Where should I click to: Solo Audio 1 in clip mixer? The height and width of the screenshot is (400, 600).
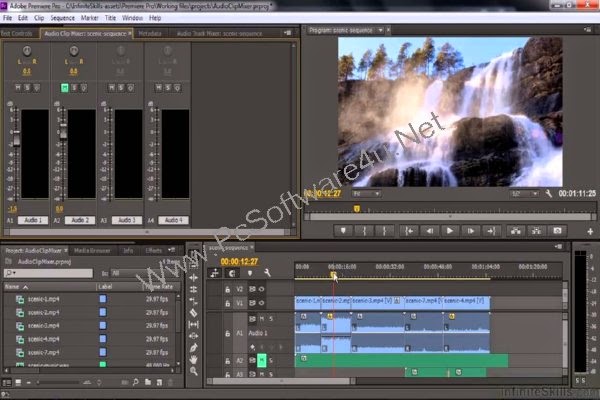tap(27, 88)
